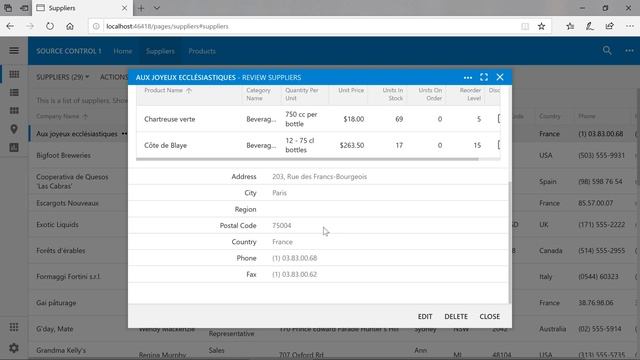This screenshot has height=360, width=640.
Task: Add page to favorites star
Action: pyautogui.click(x=541, y=26)
